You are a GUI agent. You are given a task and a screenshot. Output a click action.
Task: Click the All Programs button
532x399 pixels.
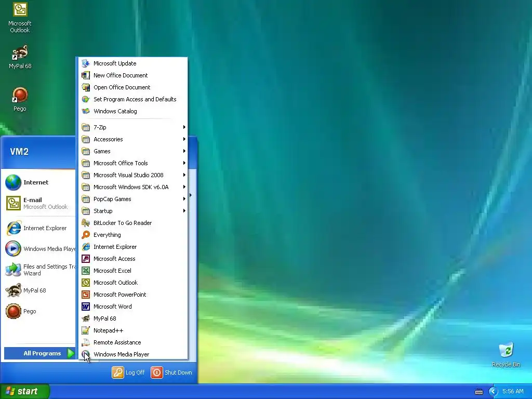point(39,353)
